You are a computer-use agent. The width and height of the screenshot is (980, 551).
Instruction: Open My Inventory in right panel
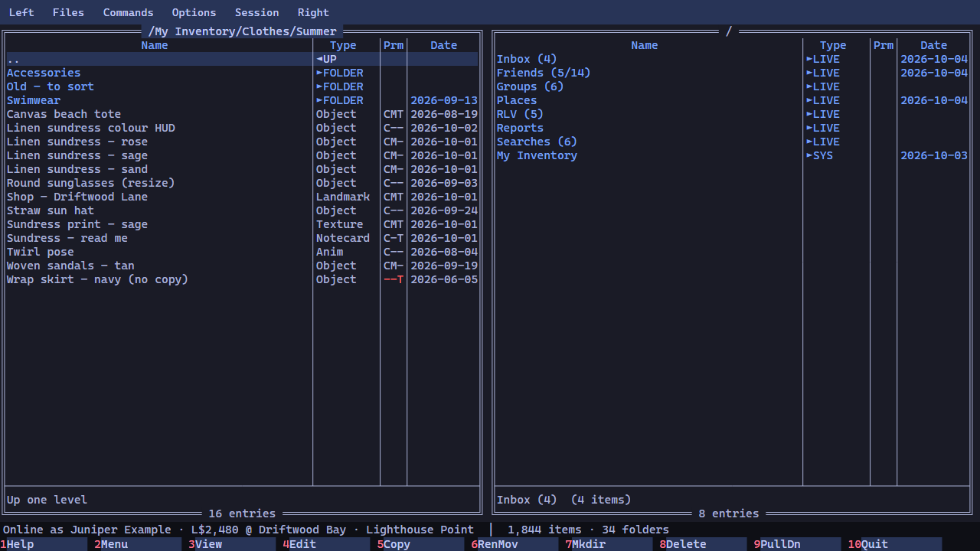pyautogui.click(x=732, y=155)
